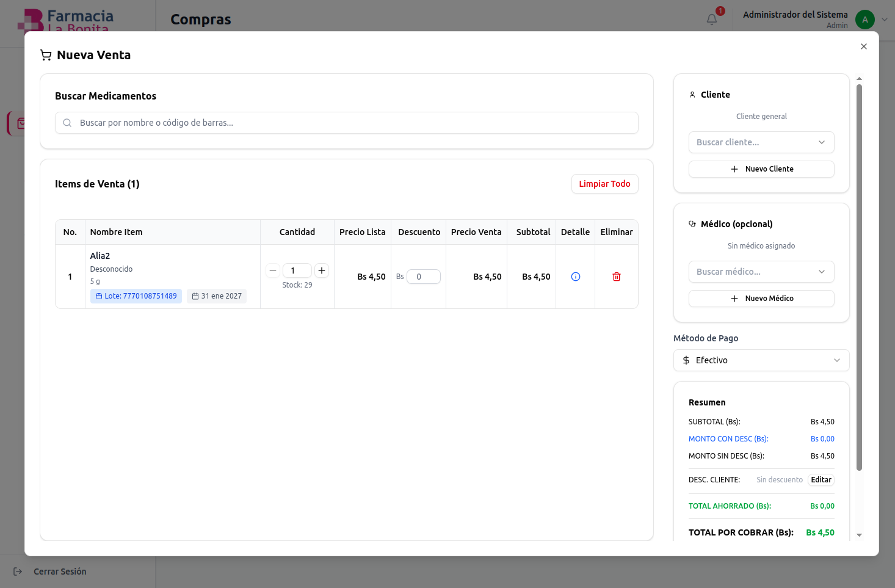Open the user account menu chevron
895x588 pixels.
(x=884, y=20)
